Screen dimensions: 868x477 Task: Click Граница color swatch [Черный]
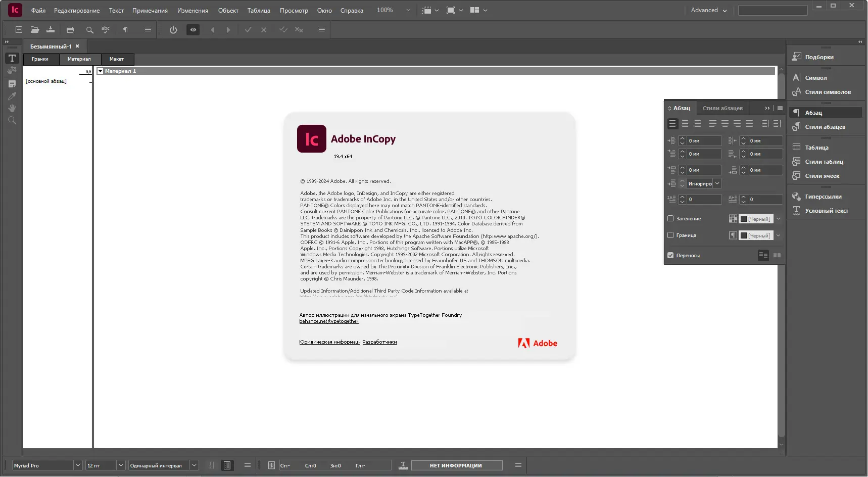[756, 235]
